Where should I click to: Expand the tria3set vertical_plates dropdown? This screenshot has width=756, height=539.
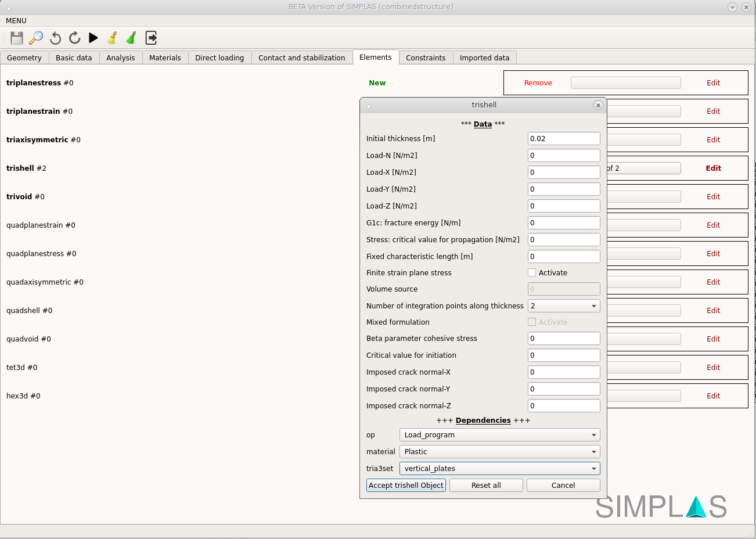(499, 469)
